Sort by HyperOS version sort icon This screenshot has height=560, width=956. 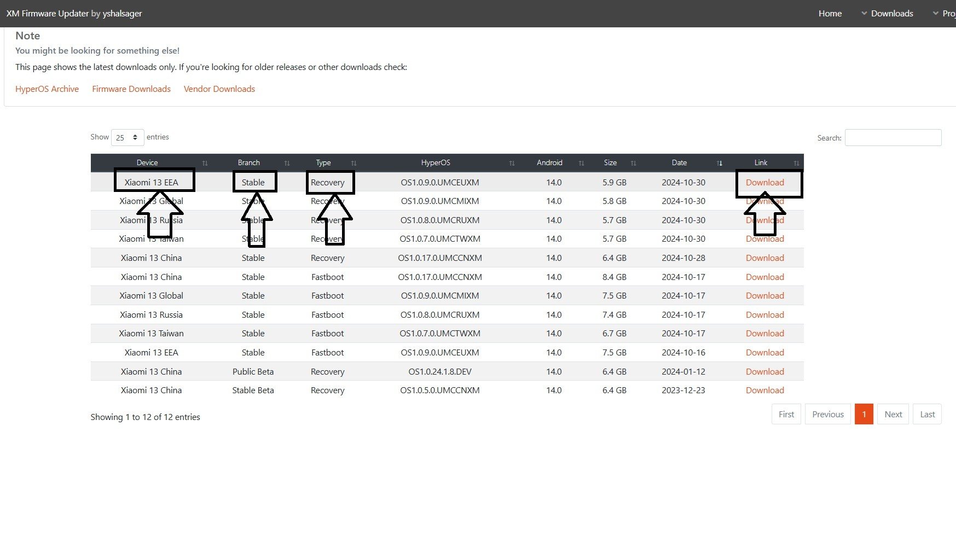(512, 163)
